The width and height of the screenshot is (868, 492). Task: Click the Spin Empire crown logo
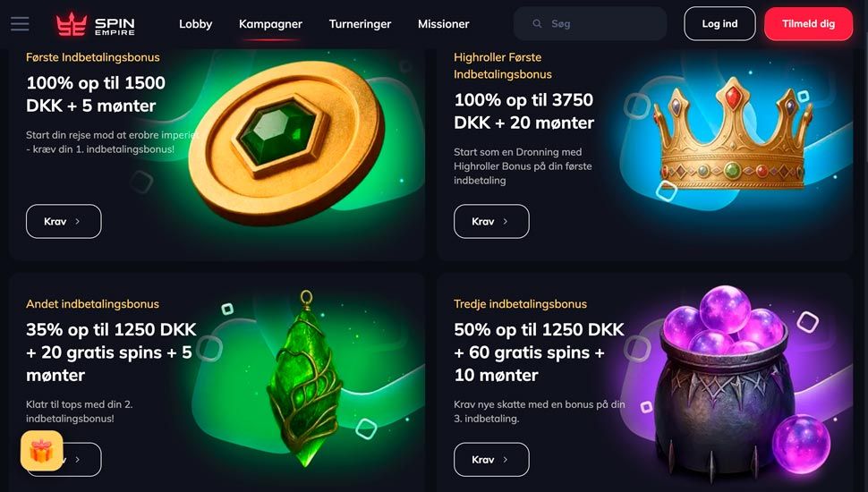[72, 24]
